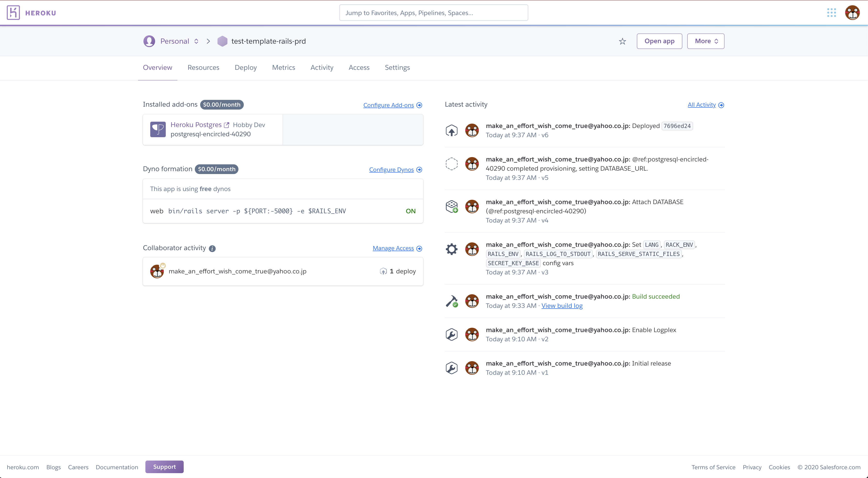Click the deploy icon beside Deployed 7696ed24
The width and height of the screenshot is (868, 478).
(x=451, y=130)
